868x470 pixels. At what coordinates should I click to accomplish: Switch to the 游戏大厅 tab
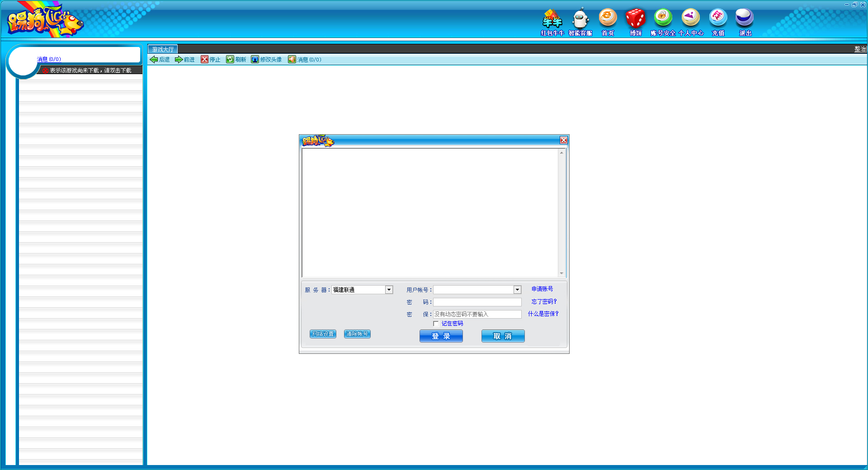[163, 49]
